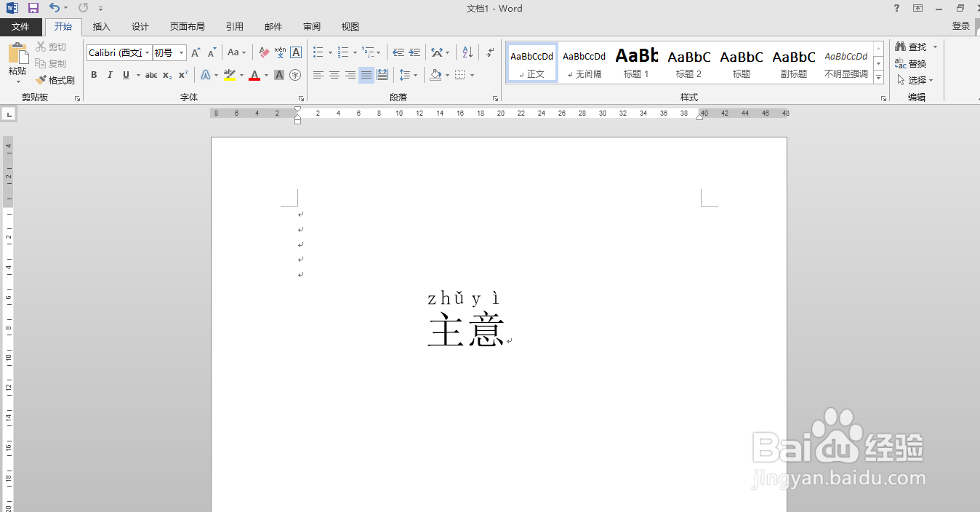Open the borders dropdown arrow
The width and height of the screenshot is (980, 512).
[472, 75]
